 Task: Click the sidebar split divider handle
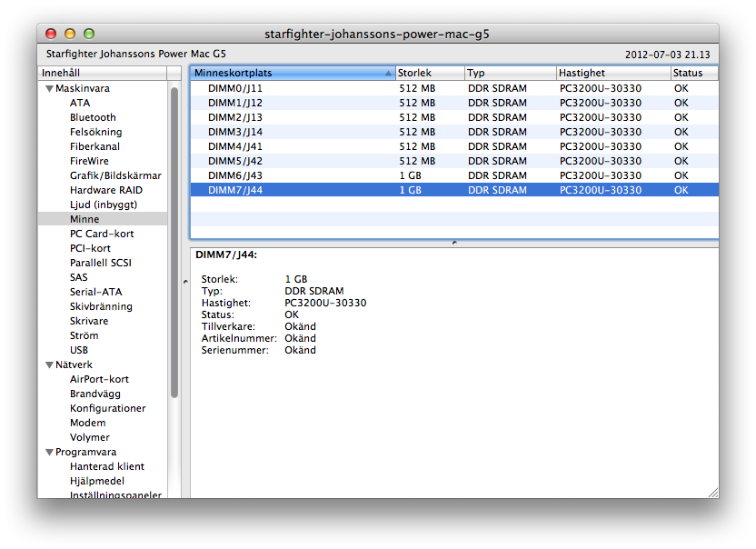click(185, 281)
